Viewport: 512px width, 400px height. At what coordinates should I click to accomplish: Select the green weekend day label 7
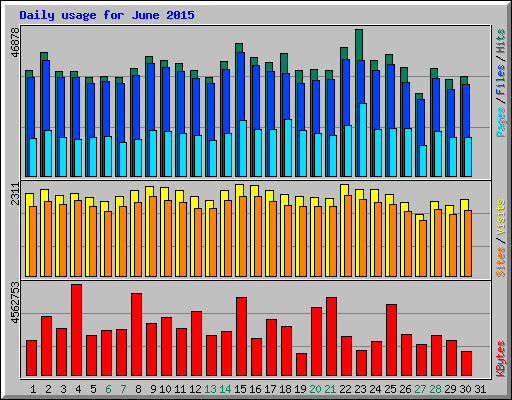(x=123, y=389)
